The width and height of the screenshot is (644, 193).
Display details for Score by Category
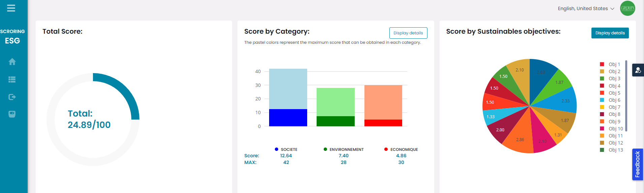(x=408, y=33)
